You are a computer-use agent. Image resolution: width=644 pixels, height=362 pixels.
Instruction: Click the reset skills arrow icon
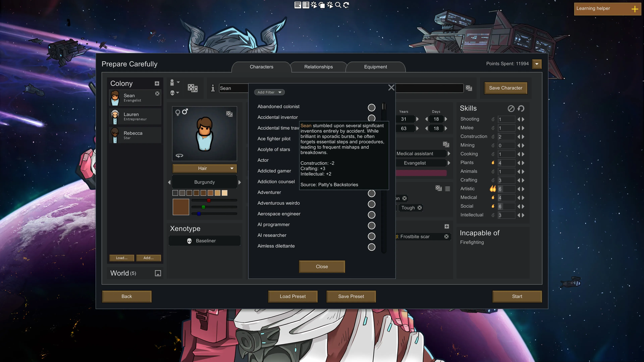point(521,108)
